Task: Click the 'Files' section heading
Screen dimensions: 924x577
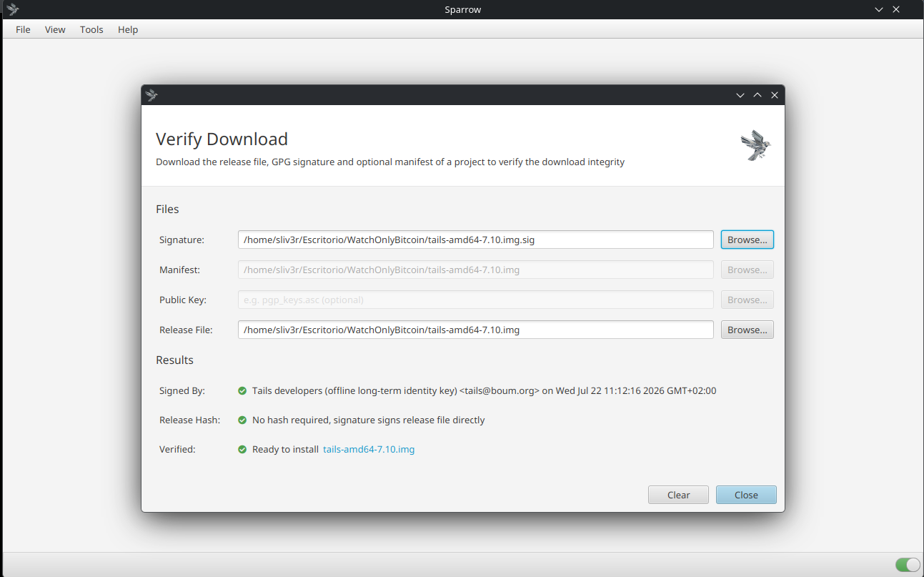Action: coord(167,209)
